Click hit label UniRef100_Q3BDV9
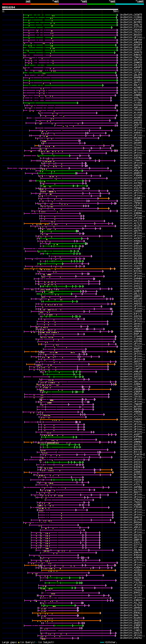The width and height of the screenshot is (146, 644). 131,600
